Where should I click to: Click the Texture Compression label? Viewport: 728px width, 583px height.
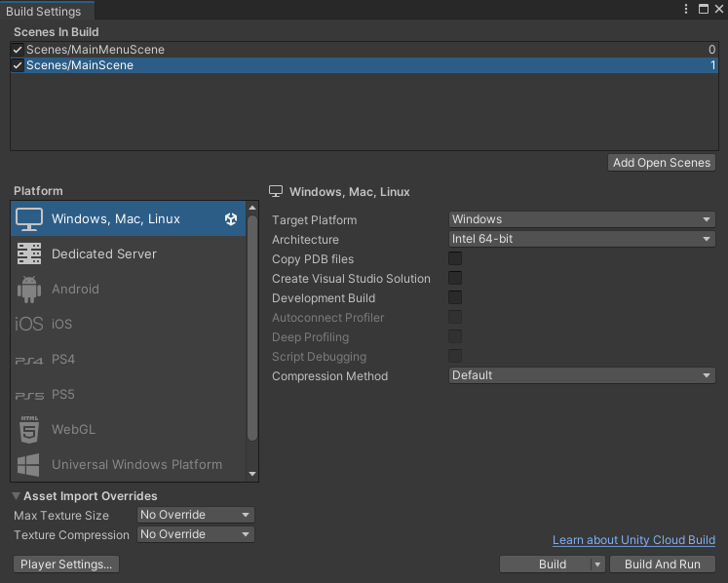coord(71,535)
